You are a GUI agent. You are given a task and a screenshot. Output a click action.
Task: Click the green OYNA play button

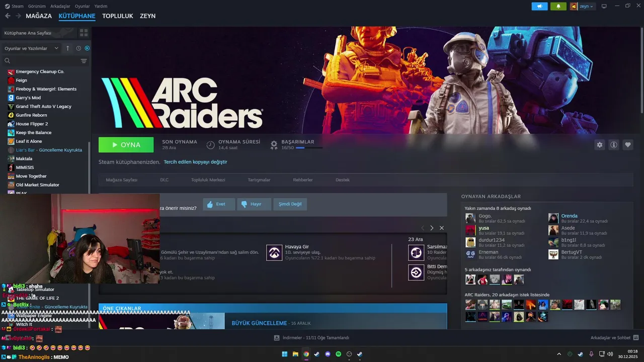tap(126, 145)
